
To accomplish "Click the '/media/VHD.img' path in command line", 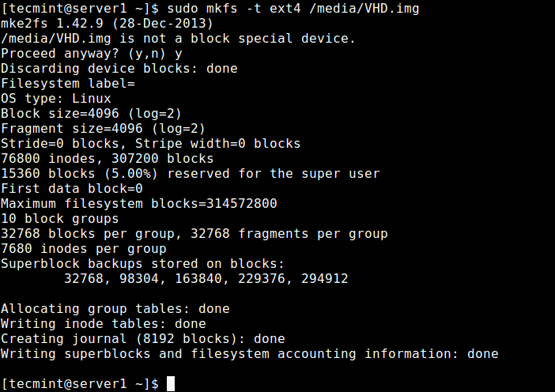I will point(364,9).
